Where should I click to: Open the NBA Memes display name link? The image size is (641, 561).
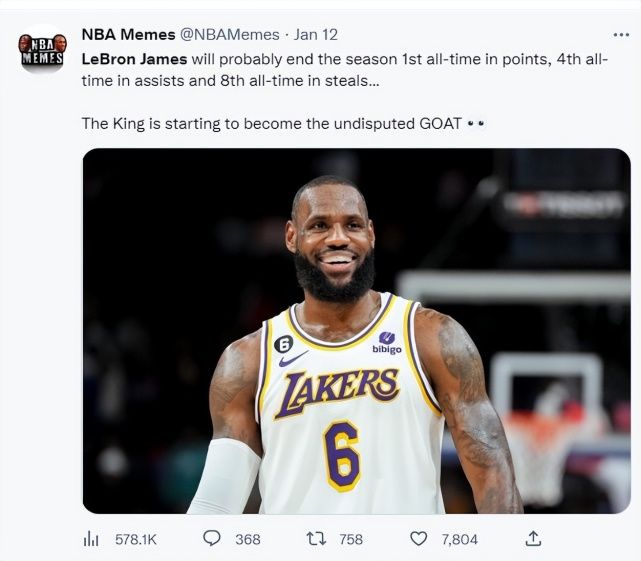pos(128,34)
